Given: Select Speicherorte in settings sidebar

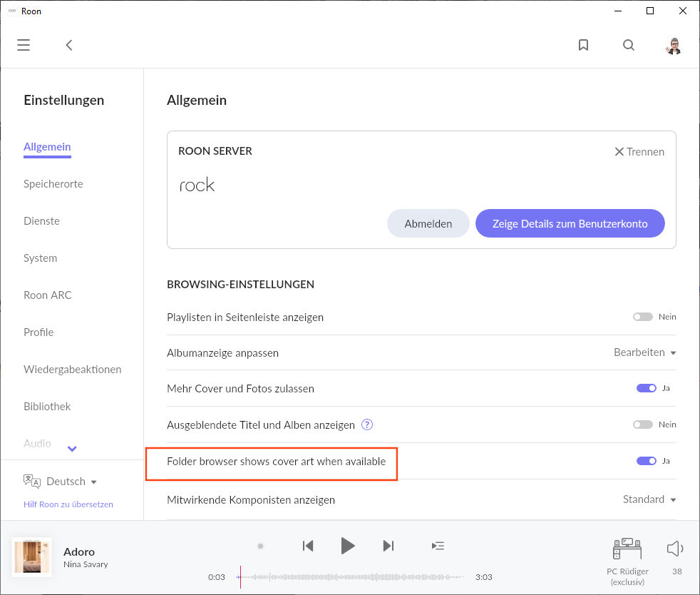Looking at the screenshot, I should (53, 184).
